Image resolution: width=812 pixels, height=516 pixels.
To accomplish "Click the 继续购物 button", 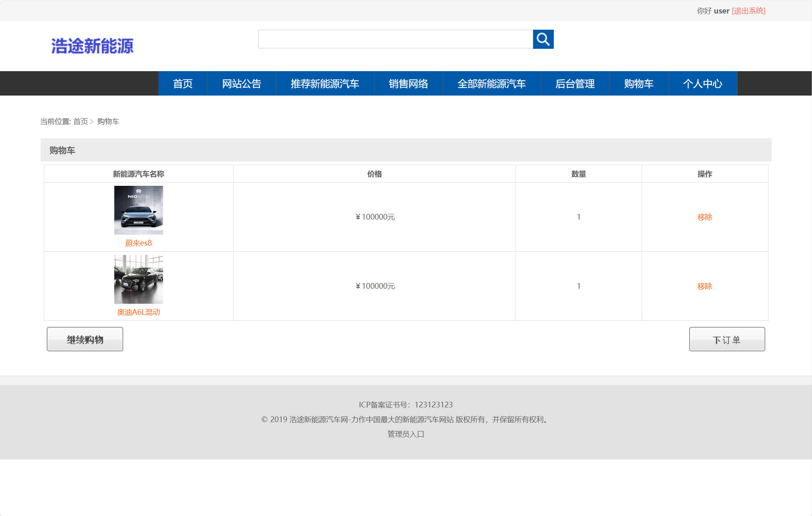I will click(x=85, y=339).
